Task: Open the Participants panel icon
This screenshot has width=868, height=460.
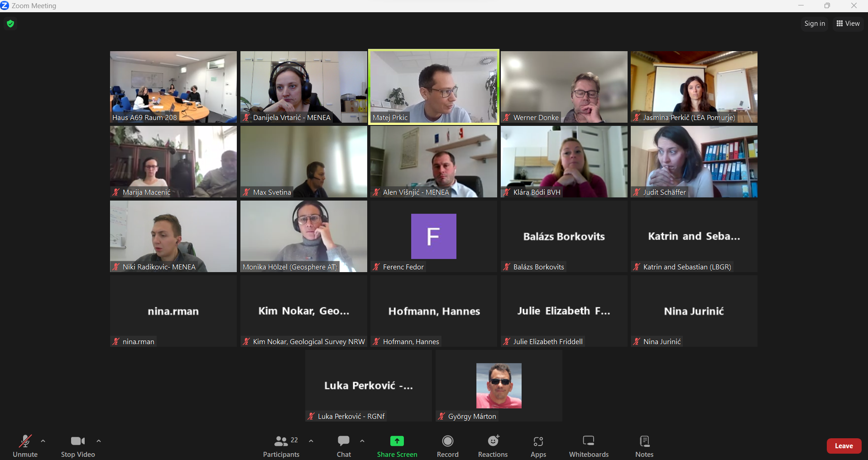Action: [x=281, y=441]
